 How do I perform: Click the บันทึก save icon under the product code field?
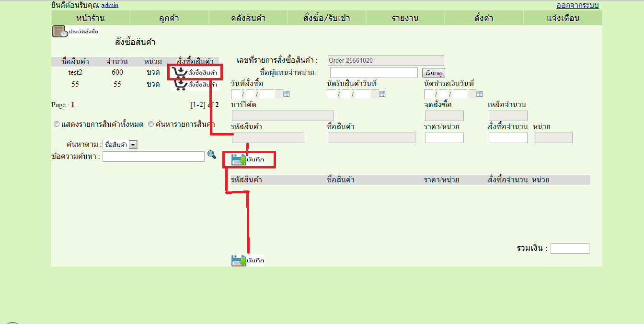click(x=248, y=159)
